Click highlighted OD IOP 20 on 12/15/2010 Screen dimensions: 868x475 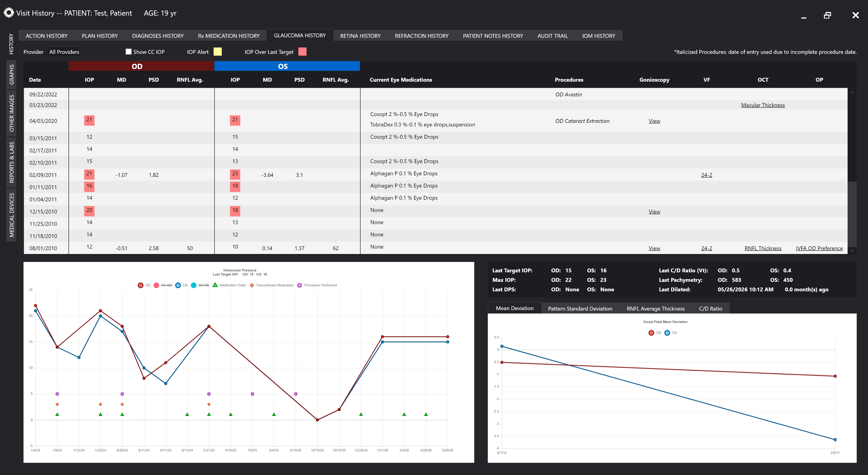89,211
